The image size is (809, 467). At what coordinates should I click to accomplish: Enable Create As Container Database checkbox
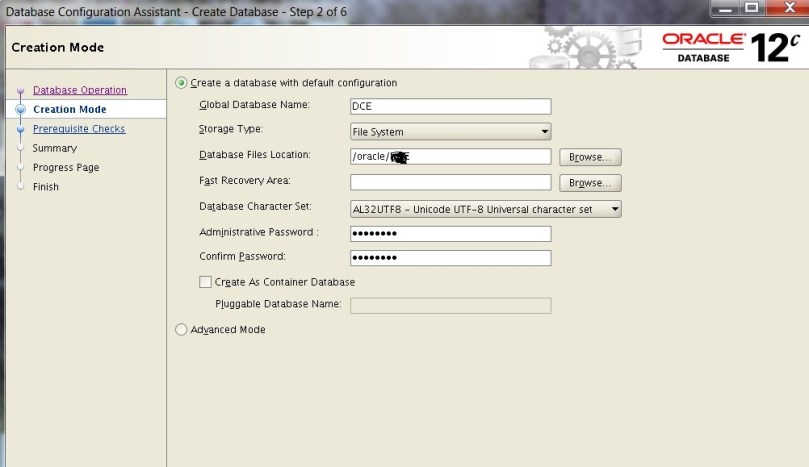206,282
